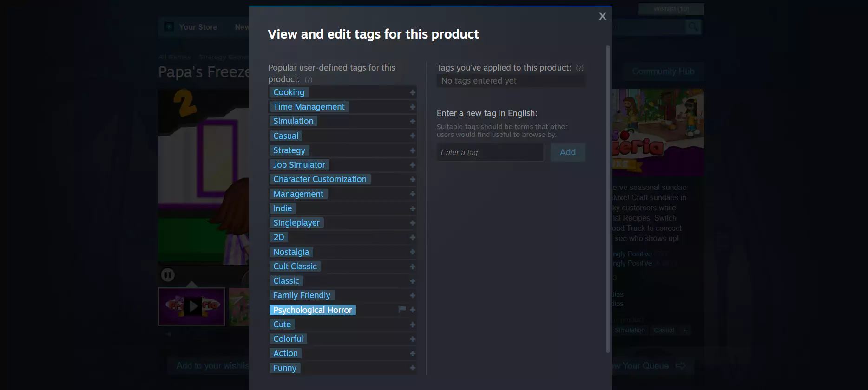Screen dimensions: 868x390
Task: Click the Add button for new tag
Action: [568, 152]
